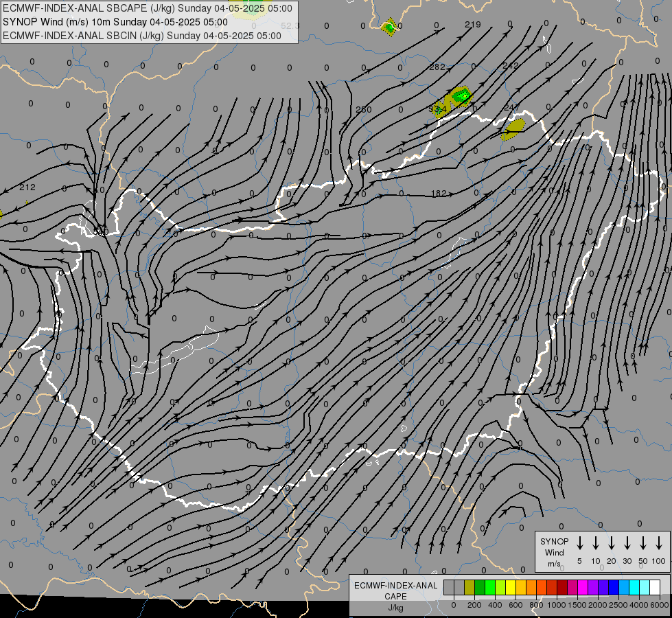Click the 6000 tick label on CAPE scale

(x=660, y=605)
